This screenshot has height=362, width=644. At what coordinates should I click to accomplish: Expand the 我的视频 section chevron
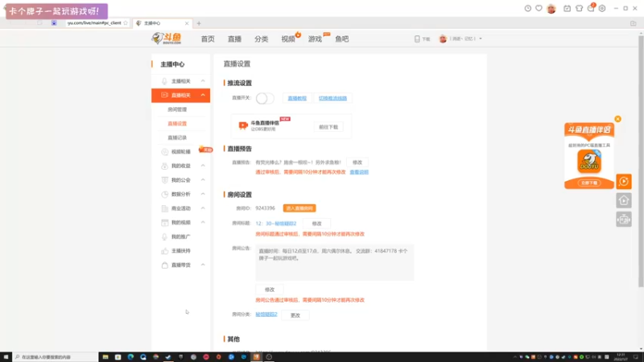click(203, 222)
